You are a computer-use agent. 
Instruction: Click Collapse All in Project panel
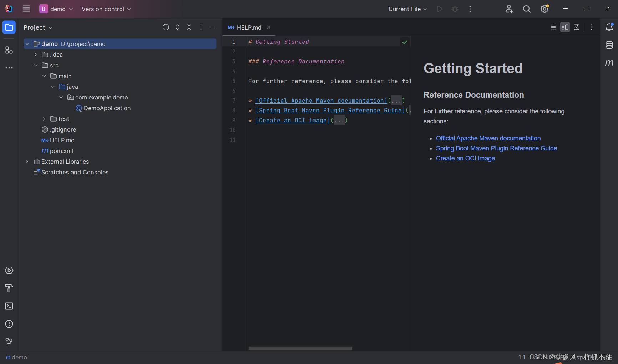[x=189, y=27]
